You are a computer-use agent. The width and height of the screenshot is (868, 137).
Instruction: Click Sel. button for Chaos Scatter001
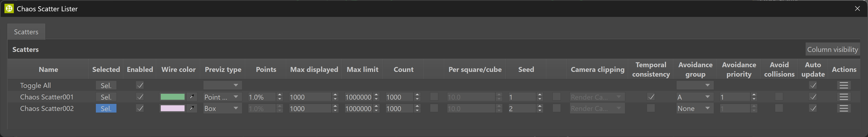click(x=106, y=97)
